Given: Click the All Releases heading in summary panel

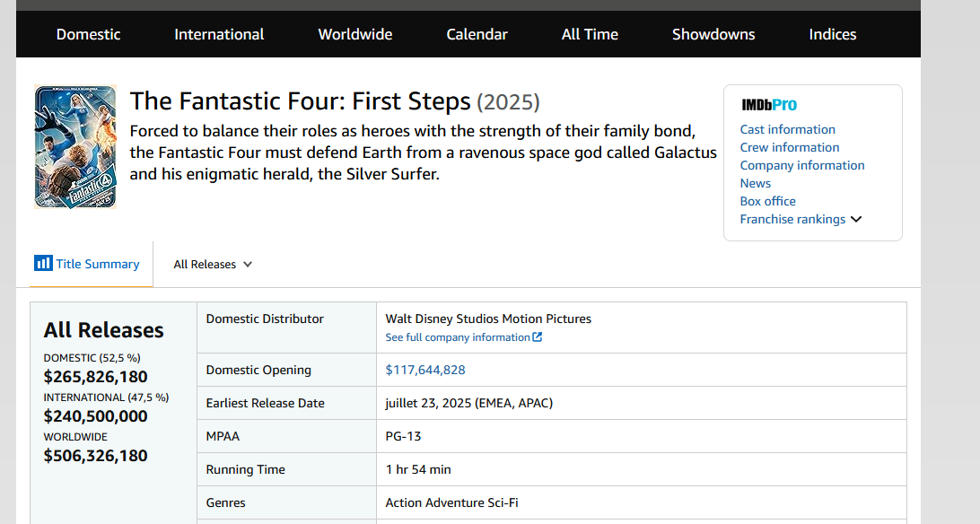Looking at the screenshot, I should click(x=104, y=330).
